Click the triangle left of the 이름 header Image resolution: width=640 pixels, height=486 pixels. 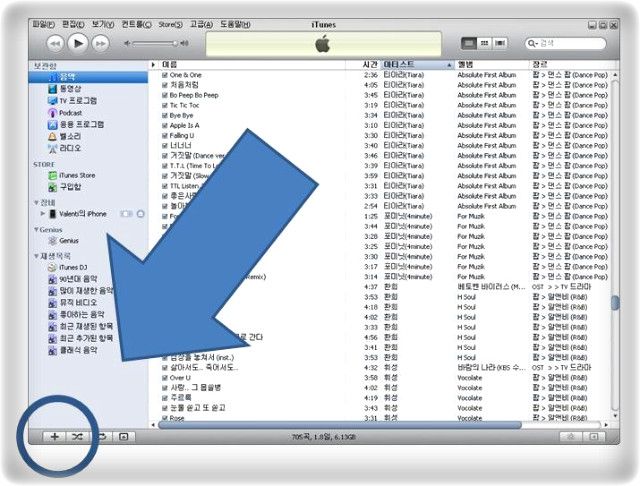[x=153, y=64]
